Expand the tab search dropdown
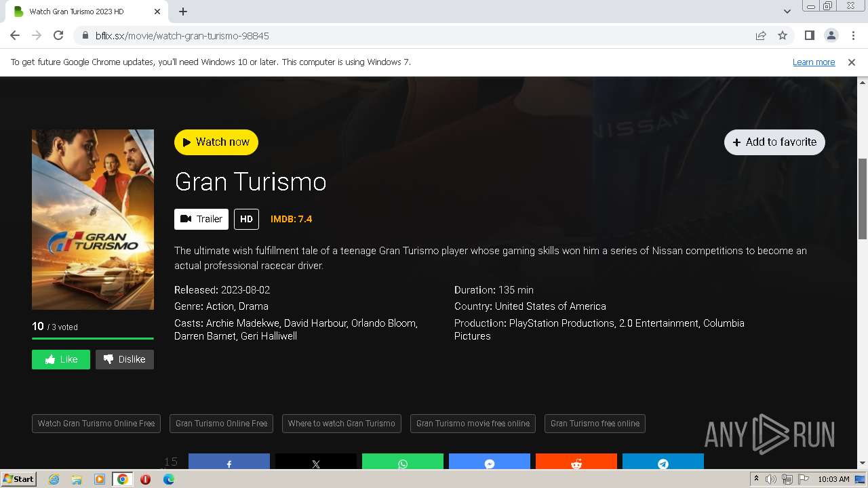 pos(787,12)
